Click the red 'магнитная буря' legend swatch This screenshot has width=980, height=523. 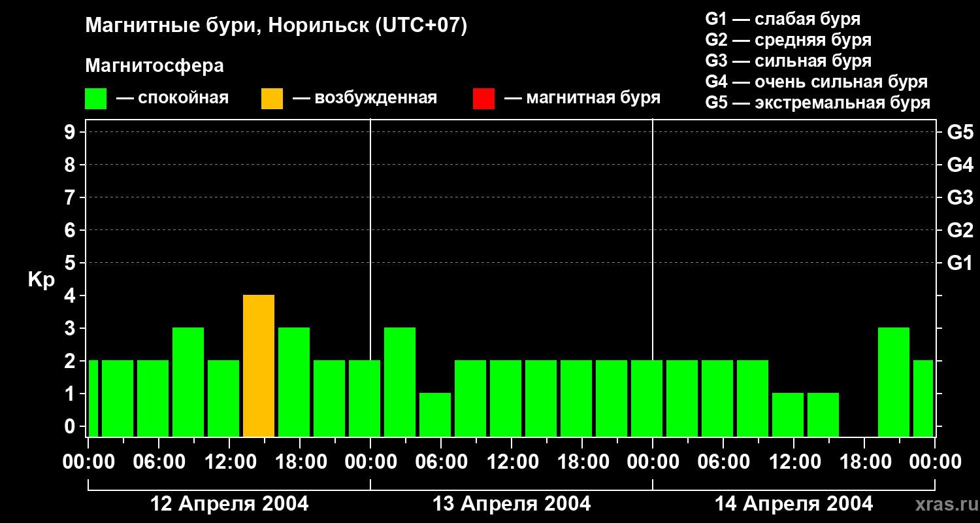pos(483,99)
